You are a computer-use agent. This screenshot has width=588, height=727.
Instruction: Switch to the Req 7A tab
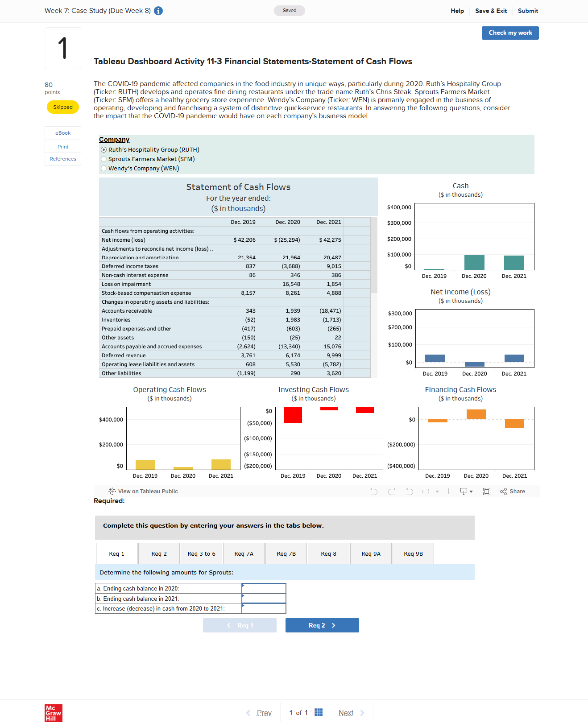point(244,554)
